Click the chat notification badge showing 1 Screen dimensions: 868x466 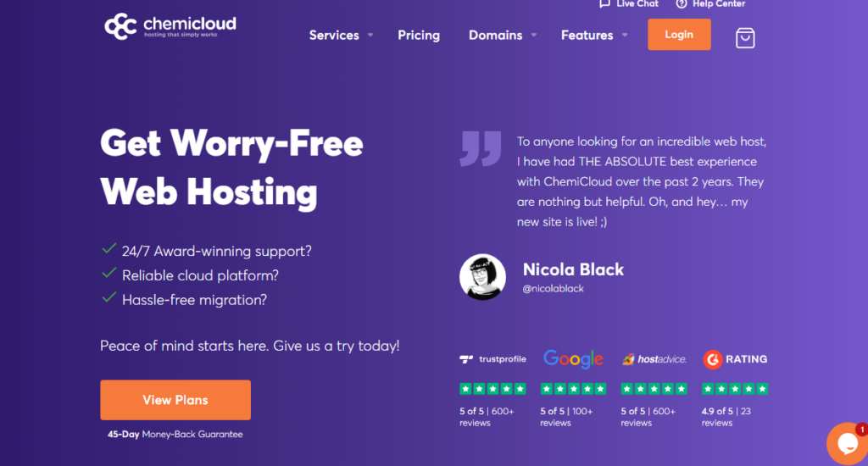[x=862, y=430]
